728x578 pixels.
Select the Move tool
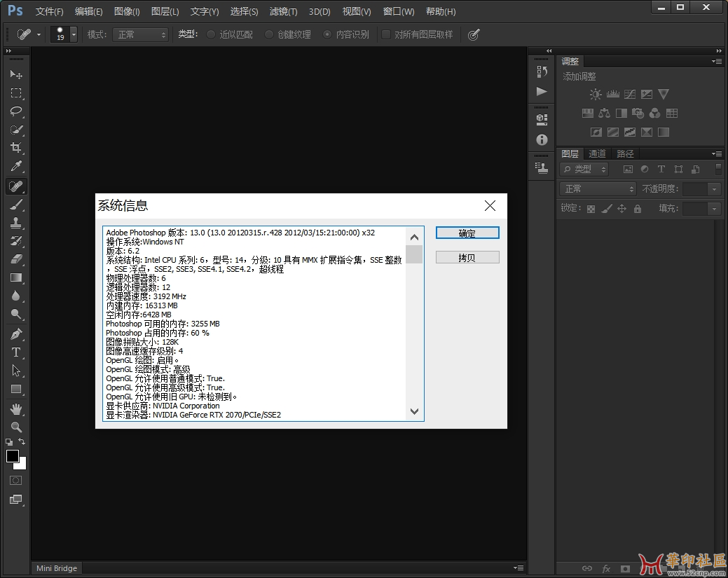(x=16, y=74)
